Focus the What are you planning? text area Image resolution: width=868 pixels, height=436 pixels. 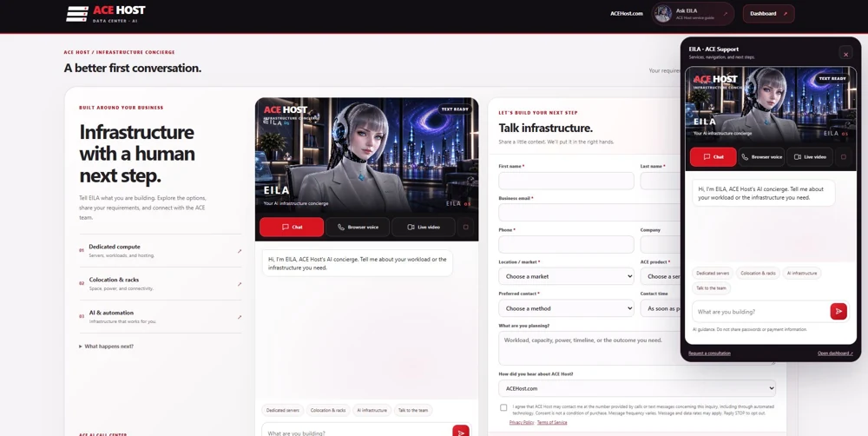pyautogui.click(x=589, y=348)
